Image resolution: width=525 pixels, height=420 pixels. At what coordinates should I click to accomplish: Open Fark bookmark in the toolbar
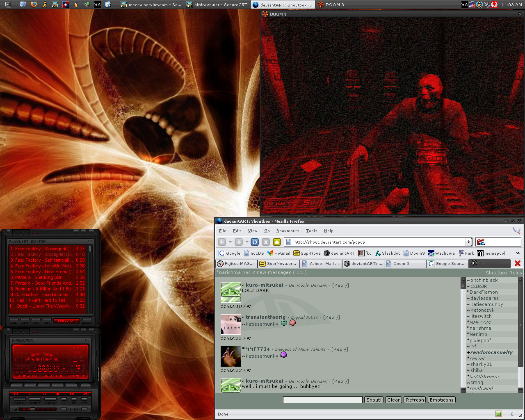click(x=466, y=253)
